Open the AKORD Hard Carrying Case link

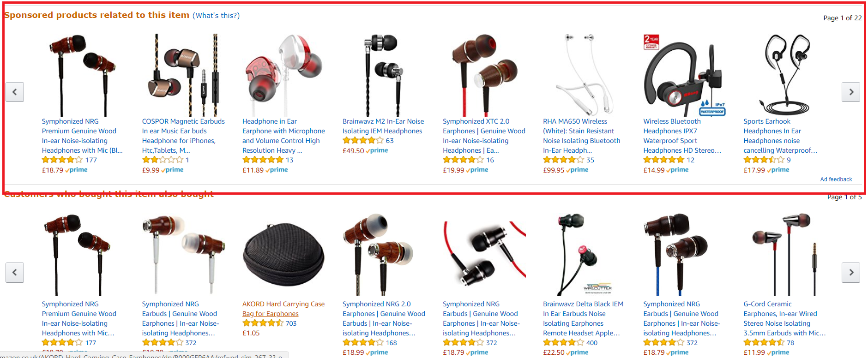pos(283,309)
